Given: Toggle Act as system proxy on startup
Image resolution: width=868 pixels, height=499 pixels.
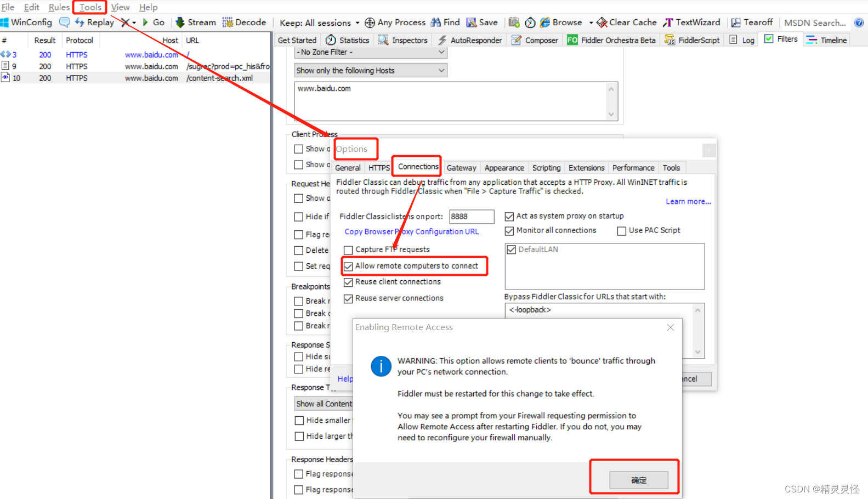Looking at the screenshot, I should coord(509,217).
